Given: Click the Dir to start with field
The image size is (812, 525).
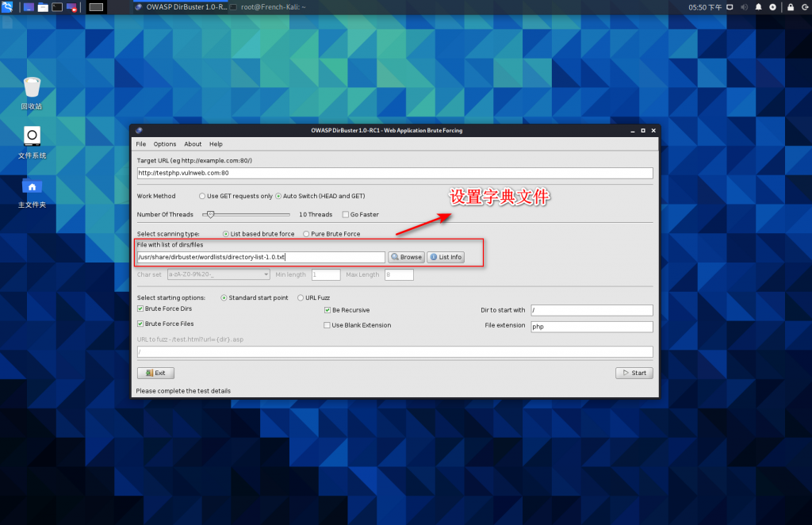Looking at the screenshot, I should pyautogui.click(x=592, y=310).
